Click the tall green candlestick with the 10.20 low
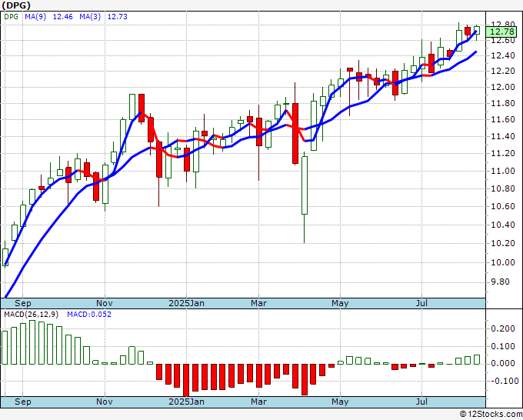 [x=305, y=185]
